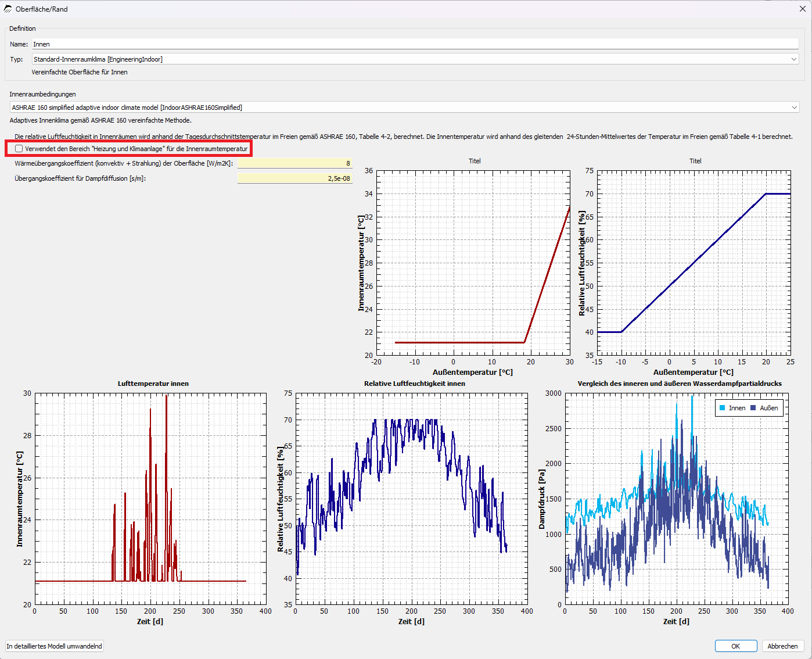This screenshot has height=659, width=812.
Task: Click the 'Innenraumbedingungen' section label
Action: [x=42, y=94]
